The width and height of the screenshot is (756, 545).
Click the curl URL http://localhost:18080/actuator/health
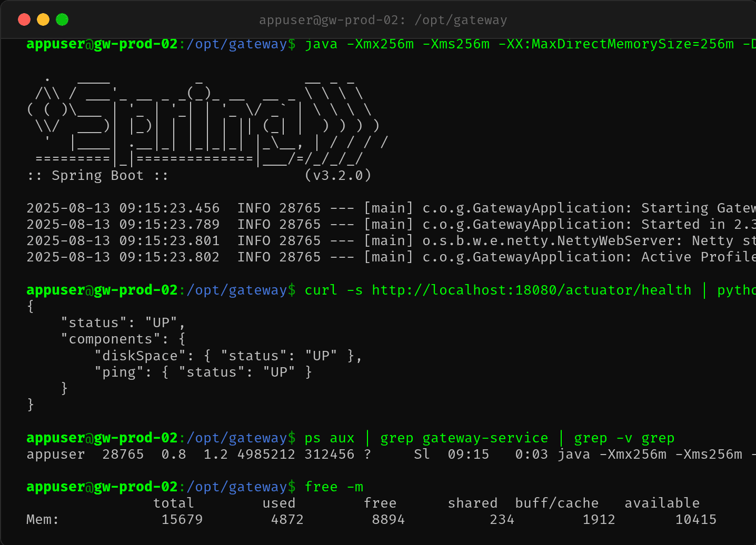532,290
